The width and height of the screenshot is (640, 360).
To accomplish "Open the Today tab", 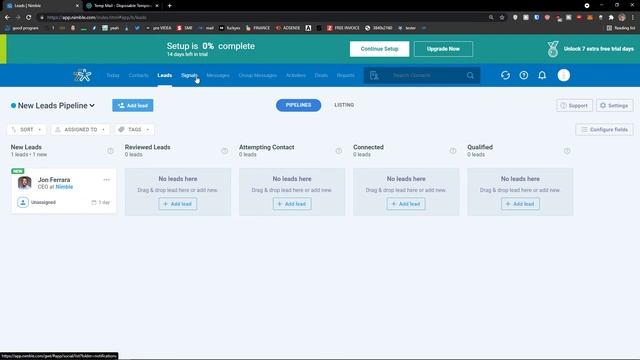I will [113, 76].
